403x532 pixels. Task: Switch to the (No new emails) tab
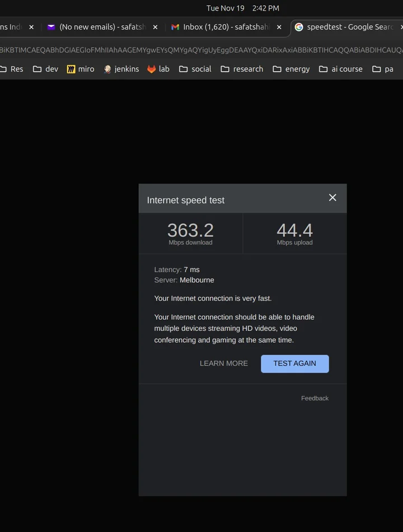pos(101,27)
